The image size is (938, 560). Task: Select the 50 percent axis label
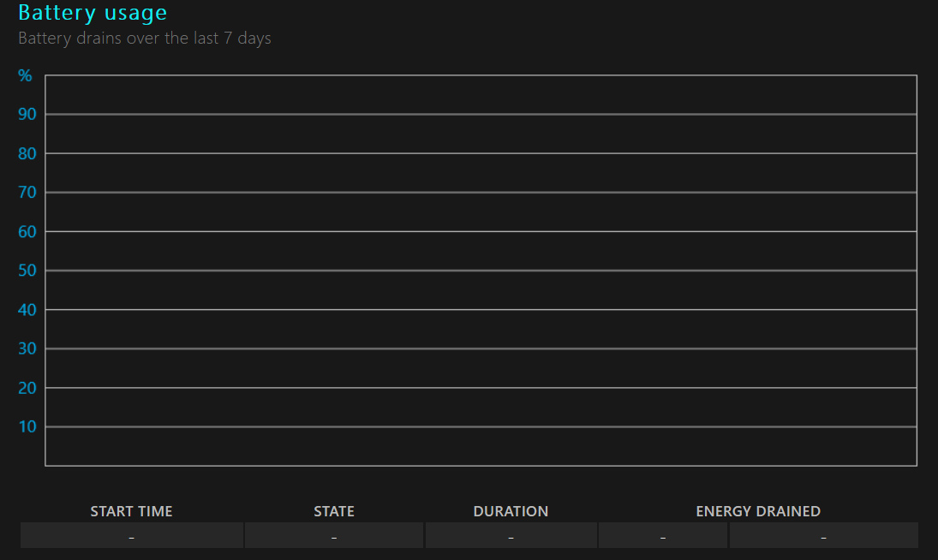27,271
